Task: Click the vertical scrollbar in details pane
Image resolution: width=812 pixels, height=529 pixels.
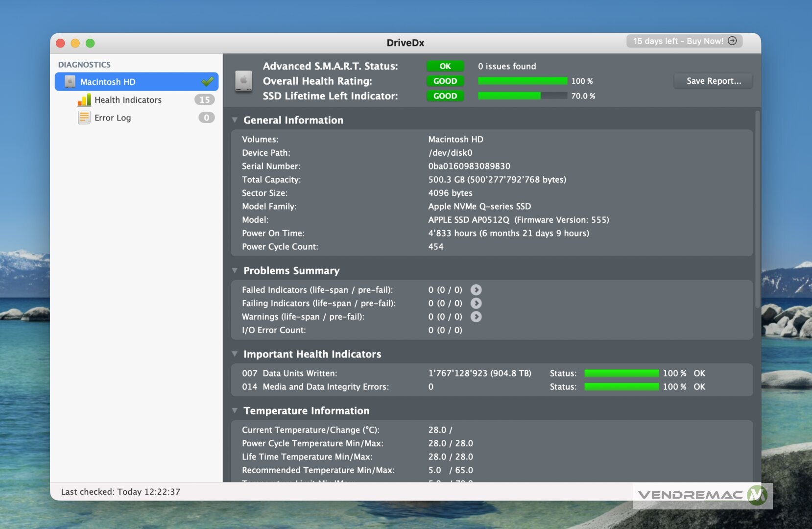Action: pyautogui.click(x=758, y=211)
